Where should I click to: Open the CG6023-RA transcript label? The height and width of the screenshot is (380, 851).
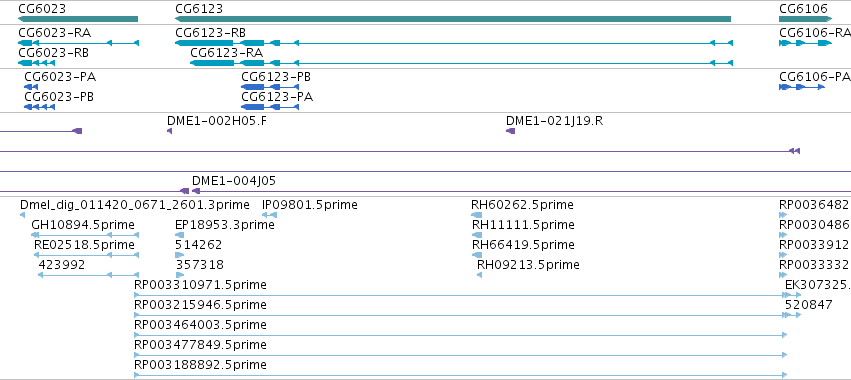54,33
